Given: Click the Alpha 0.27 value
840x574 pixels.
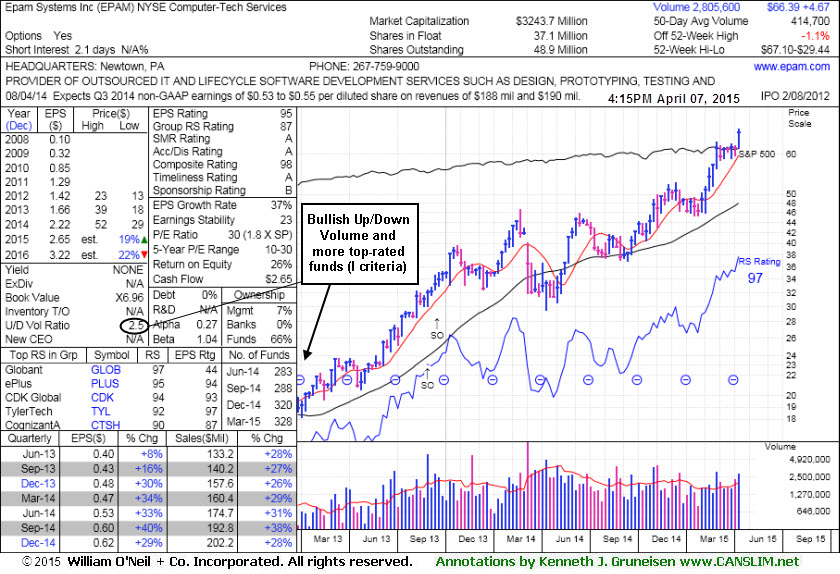Looking at the screenshot, I should pos(207,324).
